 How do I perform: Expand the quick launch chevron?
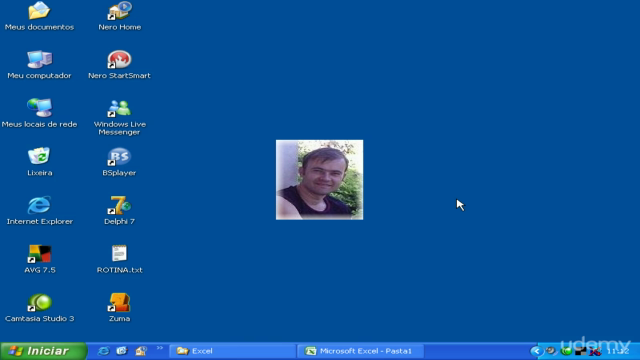click(x=160, y=348)
